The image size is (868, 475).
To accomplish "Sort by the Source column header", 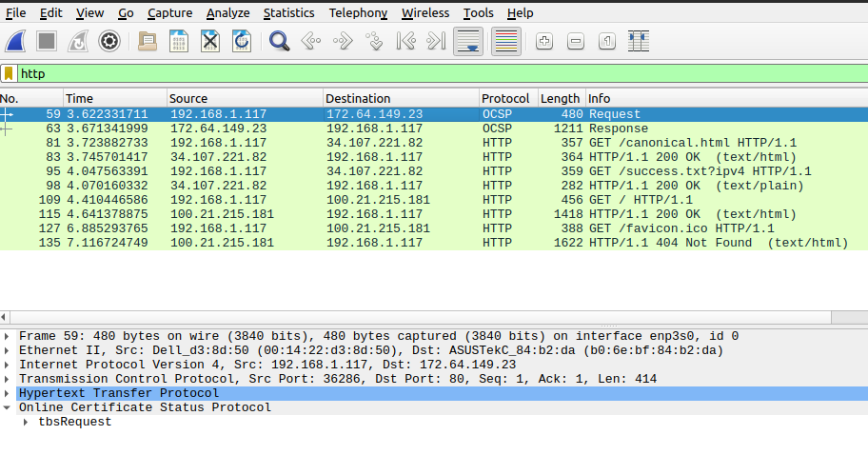I will pos(245,99).
